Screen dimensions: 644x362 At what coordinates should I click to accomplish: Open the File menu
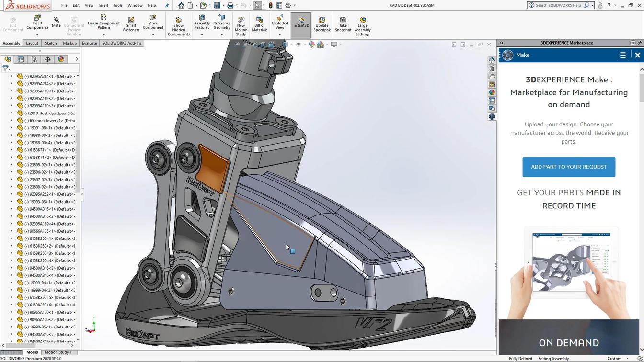[64, 5]
